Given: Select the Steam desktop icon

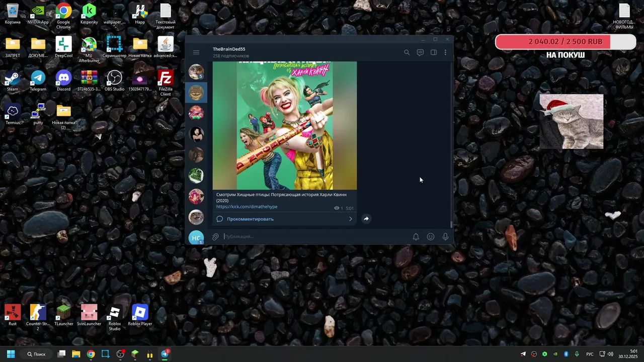Looking at the screenshot, I should pos(13,81).
